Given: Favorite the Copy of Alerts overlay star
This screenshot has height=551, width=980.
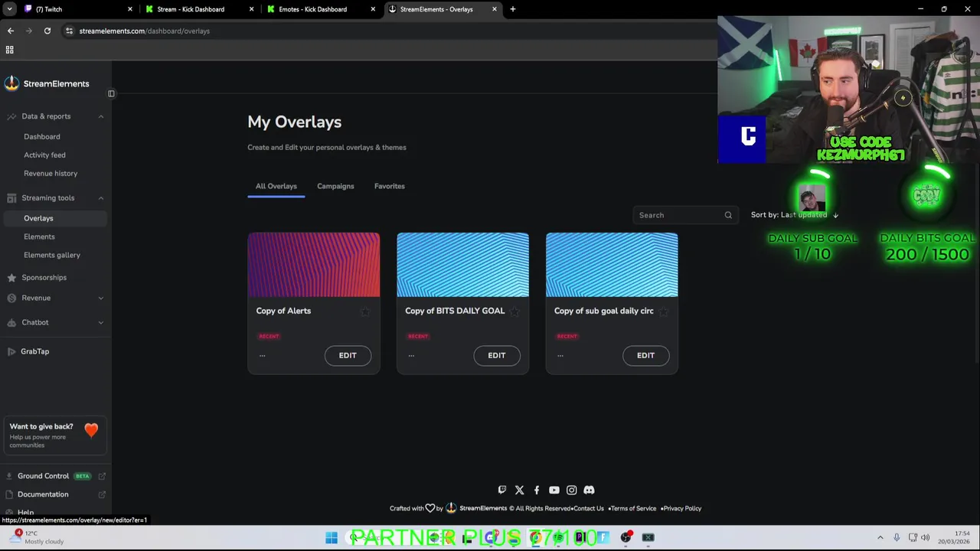Looking at the screenshot, I should tap(365, 311).
